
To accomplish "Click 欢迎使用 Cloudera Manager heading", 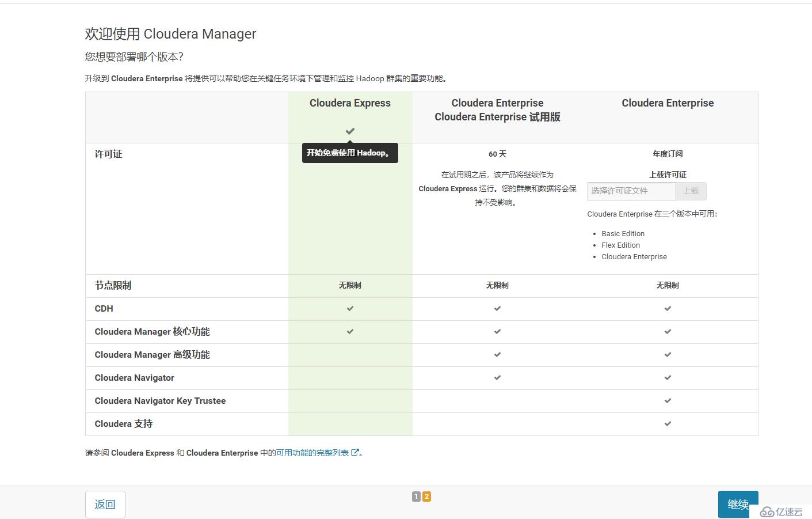I will pos(170,34).
